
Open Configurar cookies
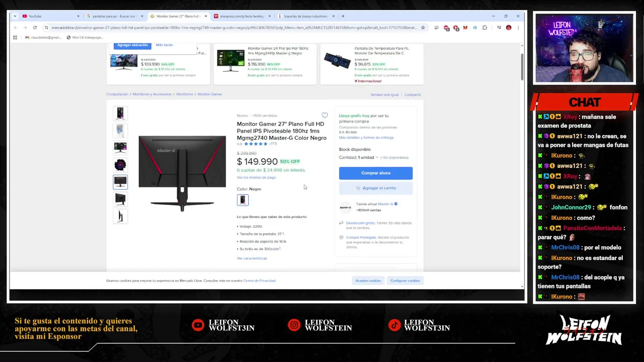pyautogui.click(x=405, y=281)
